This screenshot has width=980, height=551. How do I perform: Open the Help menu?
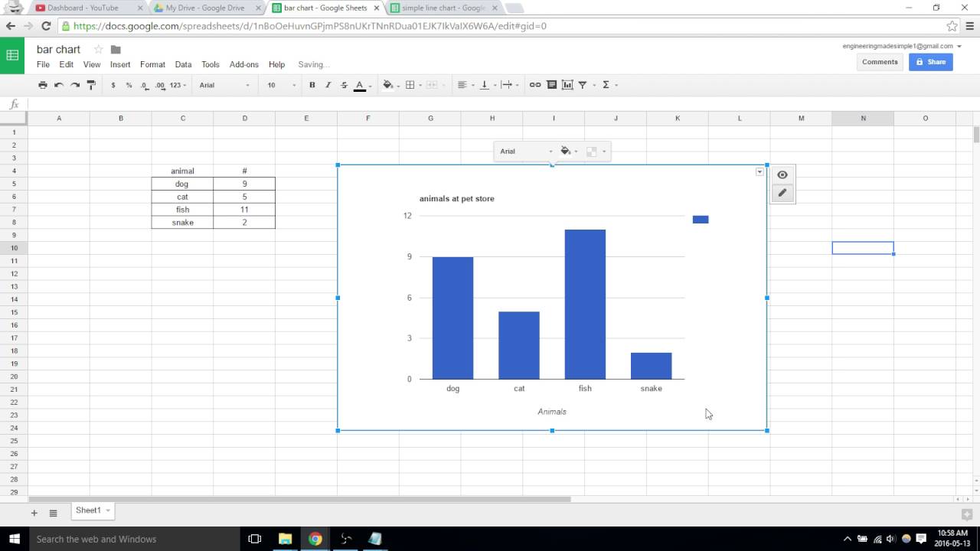[276, 65]
